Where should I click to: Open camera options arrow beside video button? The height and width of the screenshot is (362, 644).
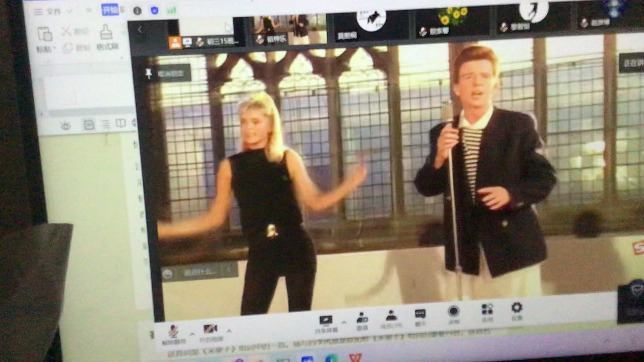[x=229, y=331]
